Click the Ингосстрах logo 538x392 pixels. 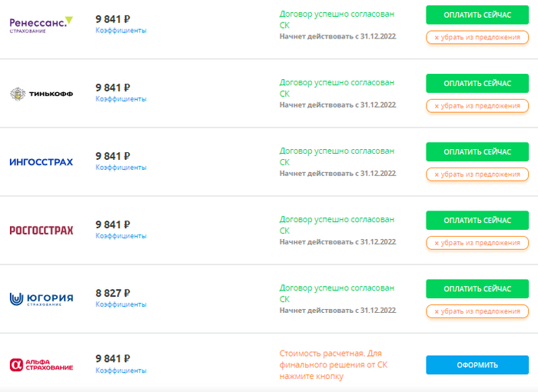[41, 162]
